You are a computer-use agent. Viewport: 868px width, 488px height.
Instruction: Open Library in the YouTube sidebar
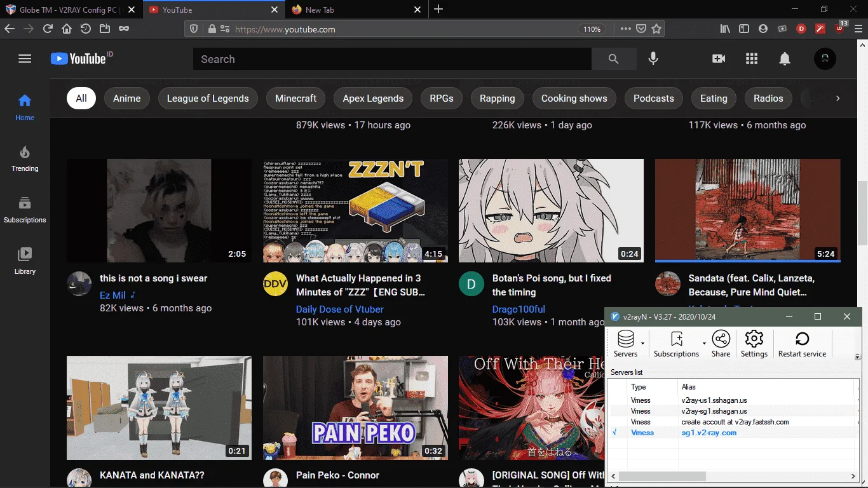[x=25, y=262]
